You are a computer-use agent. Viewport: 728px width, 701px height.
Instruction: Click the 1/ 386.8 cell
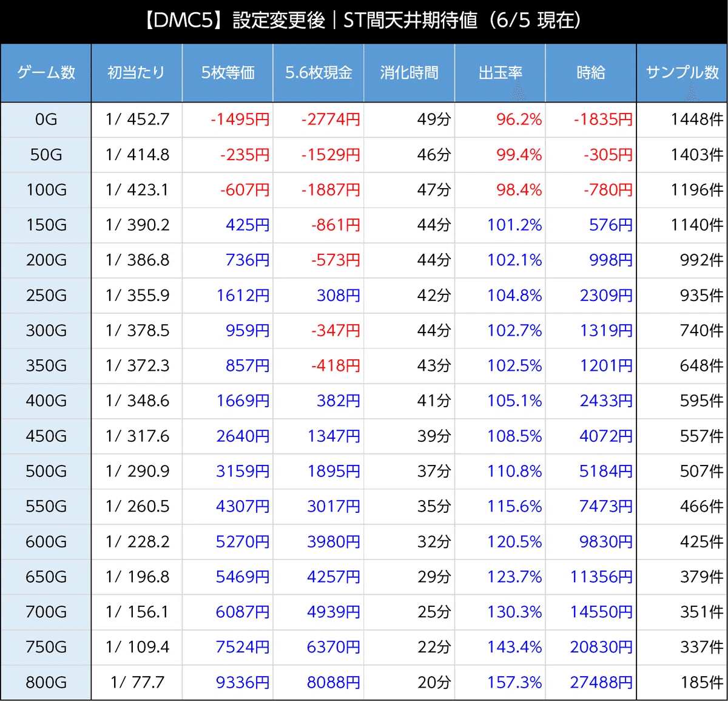coord(137,260)
